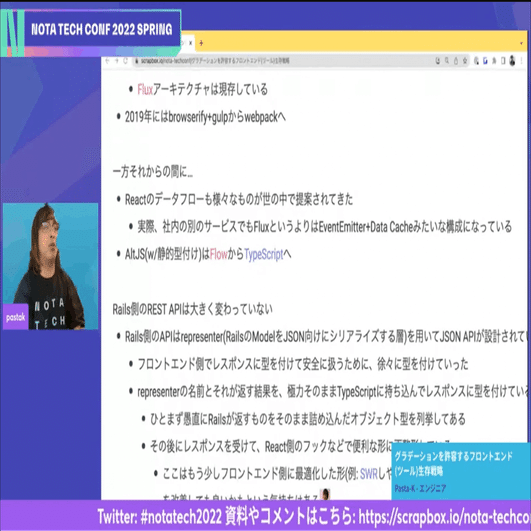Open the SWR link
531x531 pixels.
(368, 473)
